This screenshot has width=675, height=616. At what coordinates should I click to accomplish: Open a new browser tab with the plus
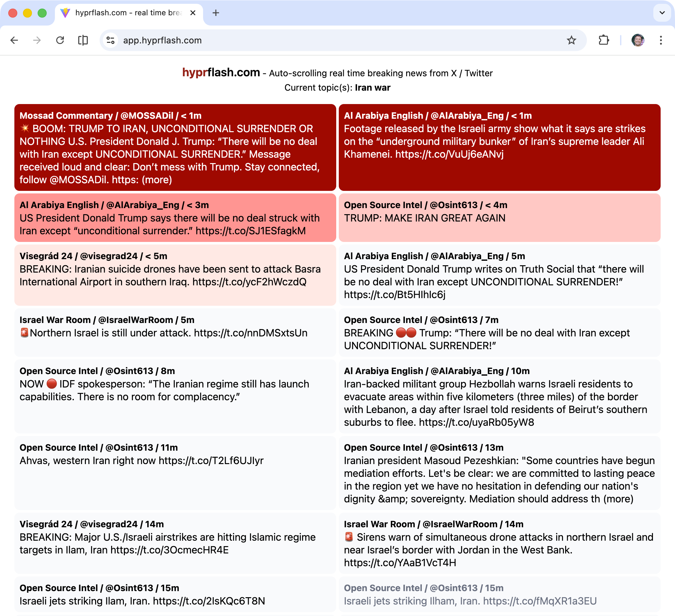[216, 13]
